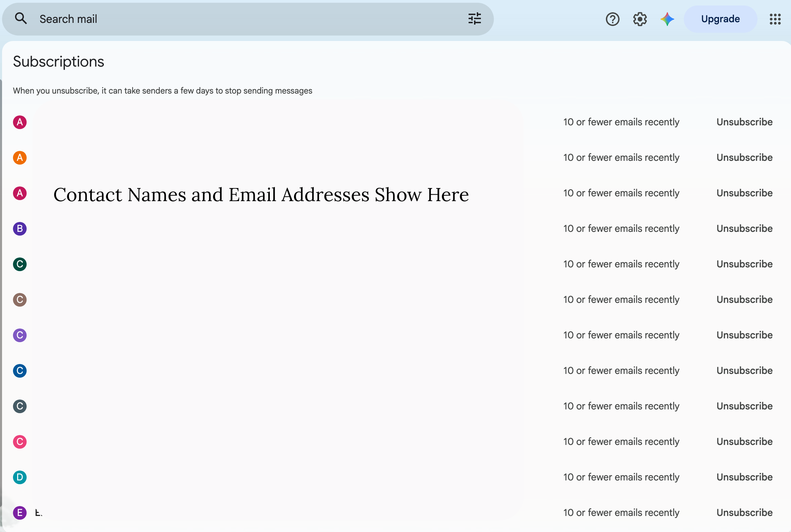Select the dark gray C avatar
Screen dimensions: 791x532
[20, 406]
